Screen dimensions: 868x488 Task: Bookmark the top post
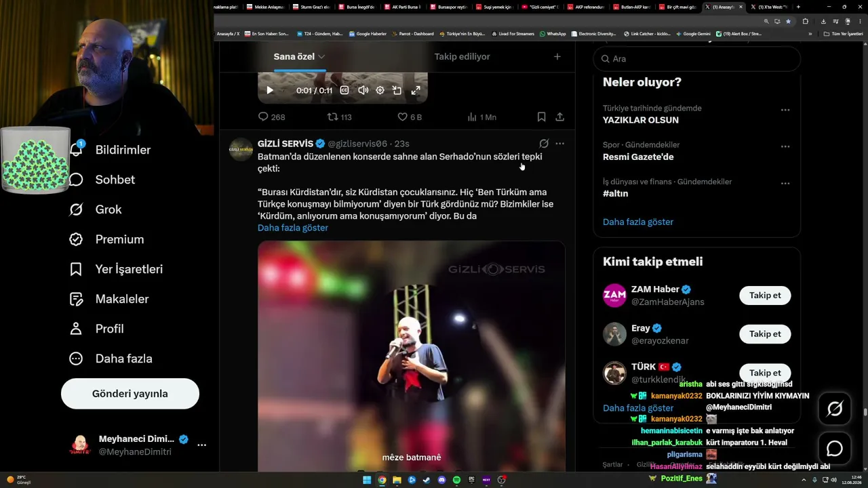pos(541,117)
